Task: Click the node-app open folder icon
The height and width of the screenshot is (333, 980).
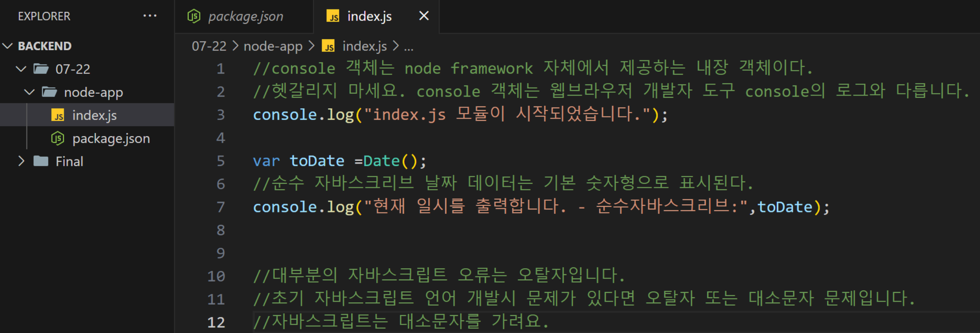Action: click(49, 92)
